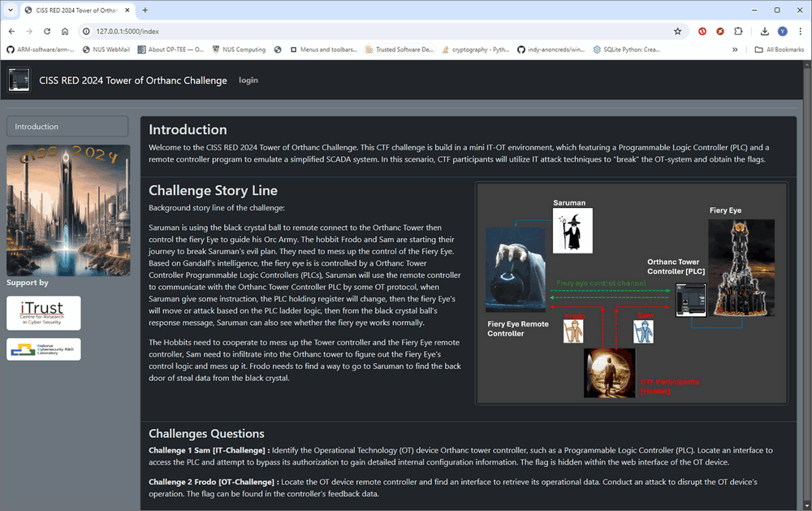The height and width of the screenshot is (511, 812).
Task: Click the site logo icon in the page header
Action: tap(19, 80)
